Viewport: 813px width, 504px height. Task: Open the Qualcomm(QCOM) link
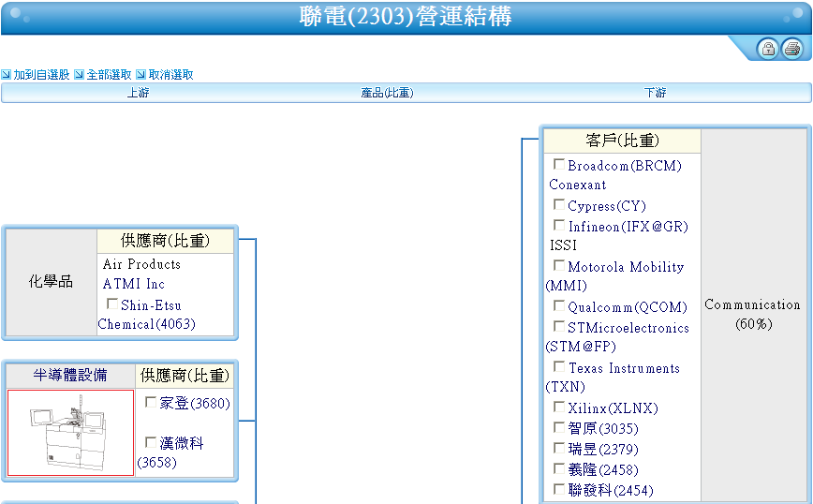628,307
